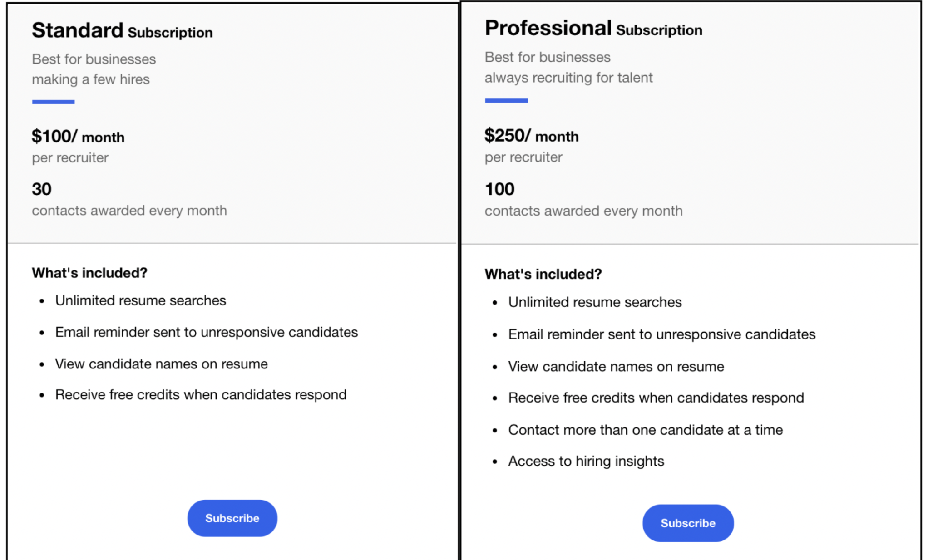Viewport: 928px width, 560px height.
Task: Click the "always recruiting for talent" description
Action: [x=568, y=78]
